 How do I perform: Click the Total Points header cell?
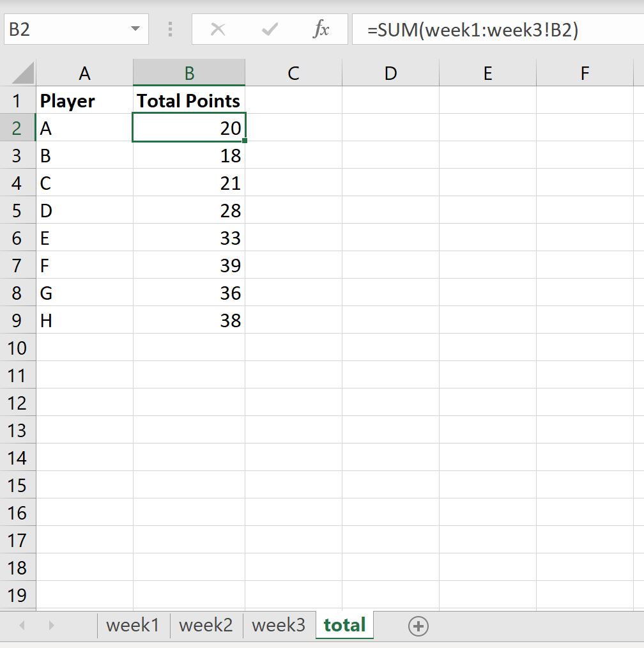click(188, 101)
